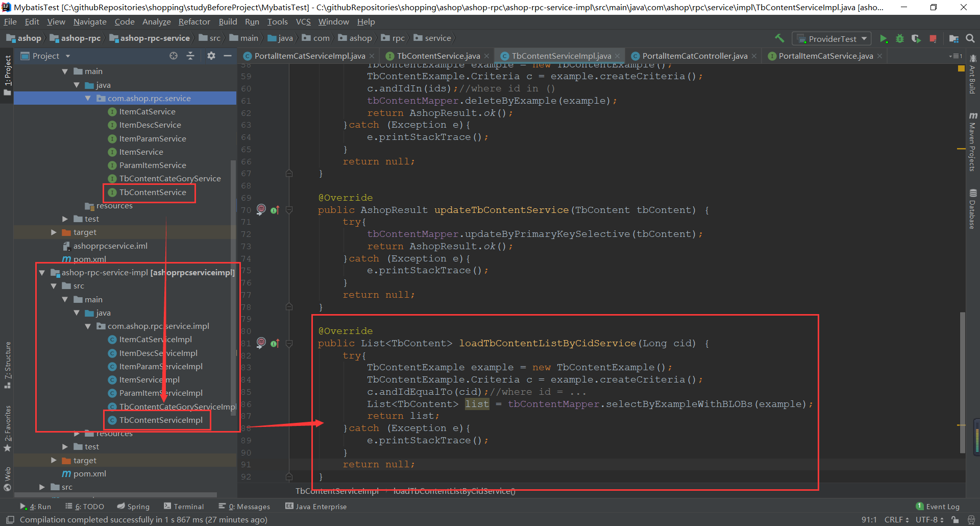Stop the running process with red square
The height and width of the screenshot is (526, 980).
coord(933,38)
